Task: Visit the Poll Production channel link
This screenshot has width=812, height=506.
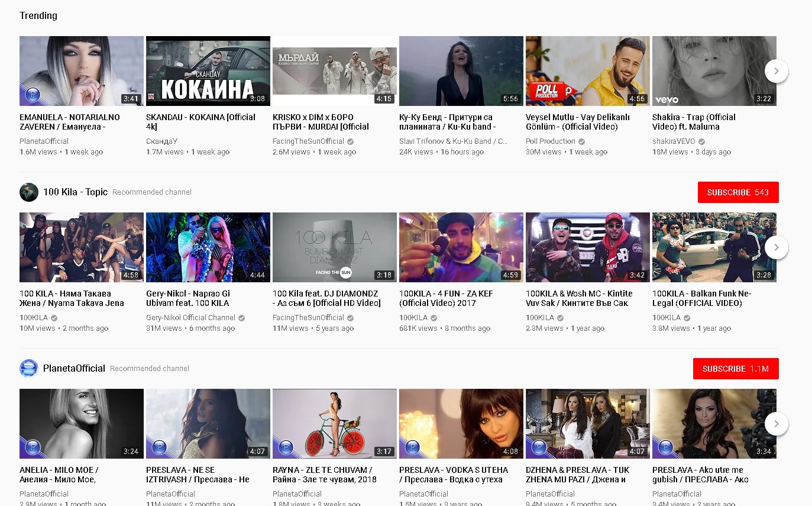Action: (x=551, y=141)
